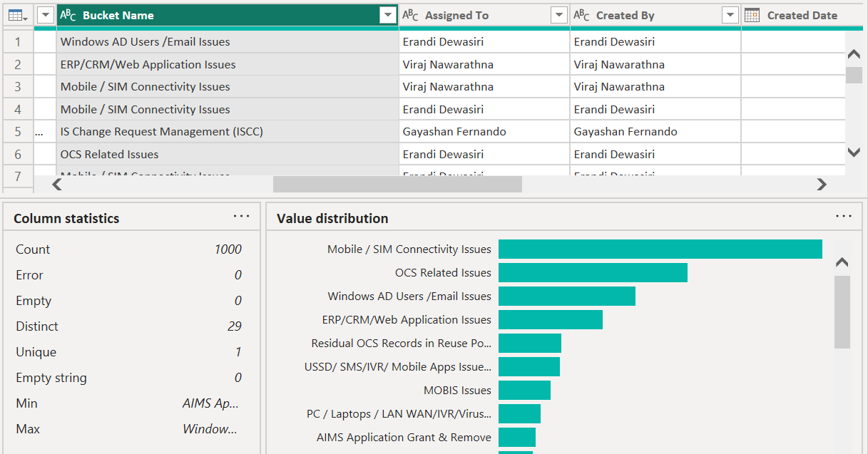Select row number 3
This screenshot has height=454, width=868.
pyautogui.click(x=18, y=87)
